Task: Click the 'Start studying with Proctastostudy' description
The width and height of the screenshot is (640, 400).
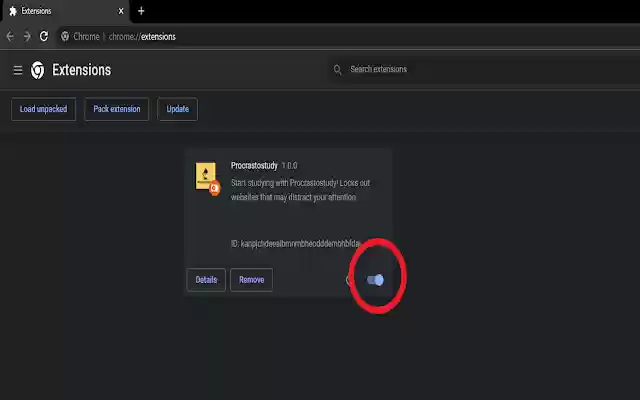Action: point(300,190)
